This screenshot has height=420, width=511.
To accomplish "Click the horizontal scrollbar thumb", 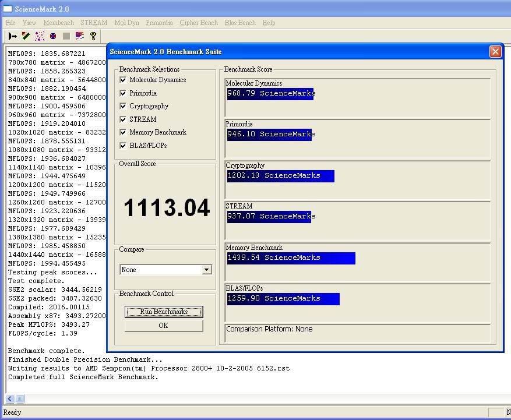I will click(x=20, y=398).
